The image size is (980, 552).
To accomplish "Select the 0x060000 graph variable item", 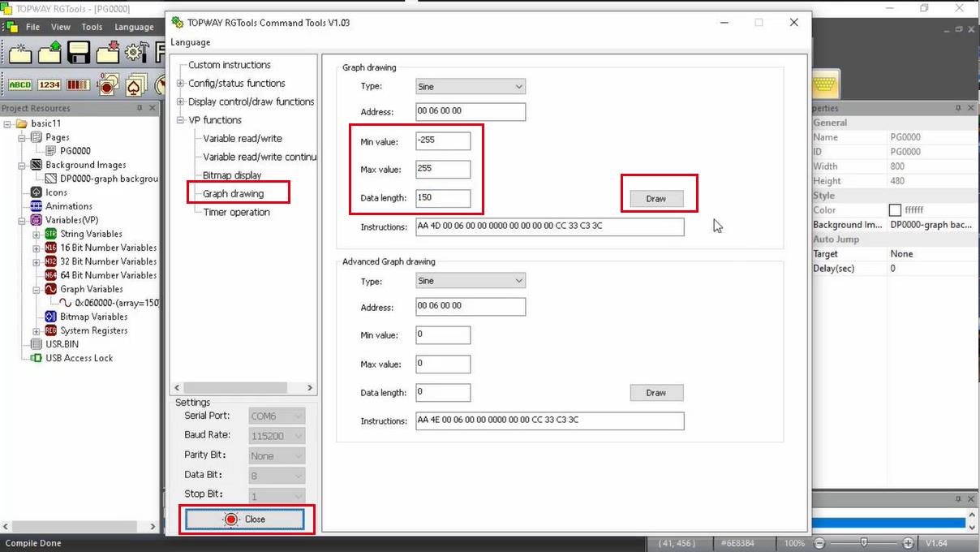I will [117, 303].
